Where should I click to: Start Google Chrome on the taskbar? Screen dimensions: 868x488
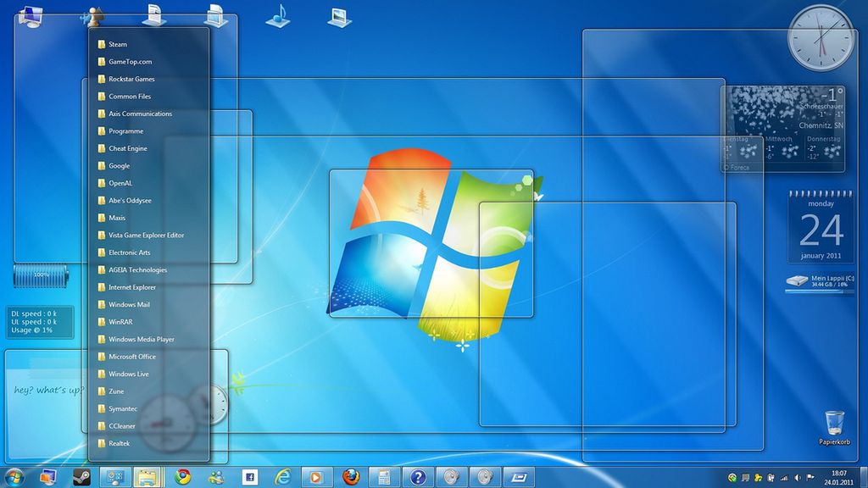coord(181,476)
